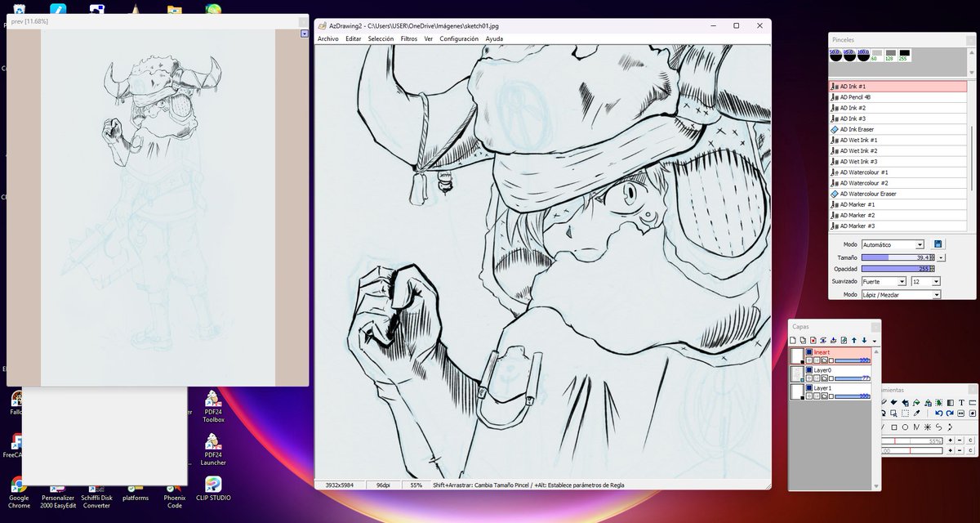The height and width of the screenshot is (523, 980).
Task: Open the CLIP STUDIO desktop shortcut
Action: (213, 489)
